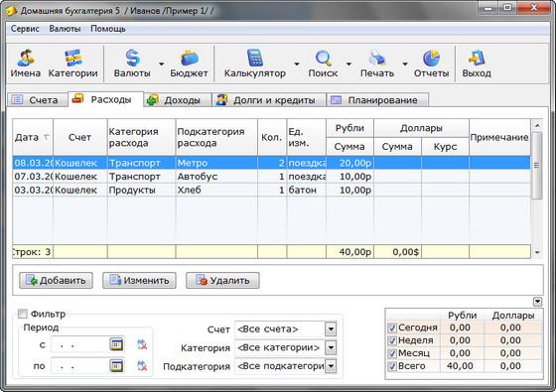Uncheck the Всего totals checkbox
The image size is (556, 392).
click(392, 366)
